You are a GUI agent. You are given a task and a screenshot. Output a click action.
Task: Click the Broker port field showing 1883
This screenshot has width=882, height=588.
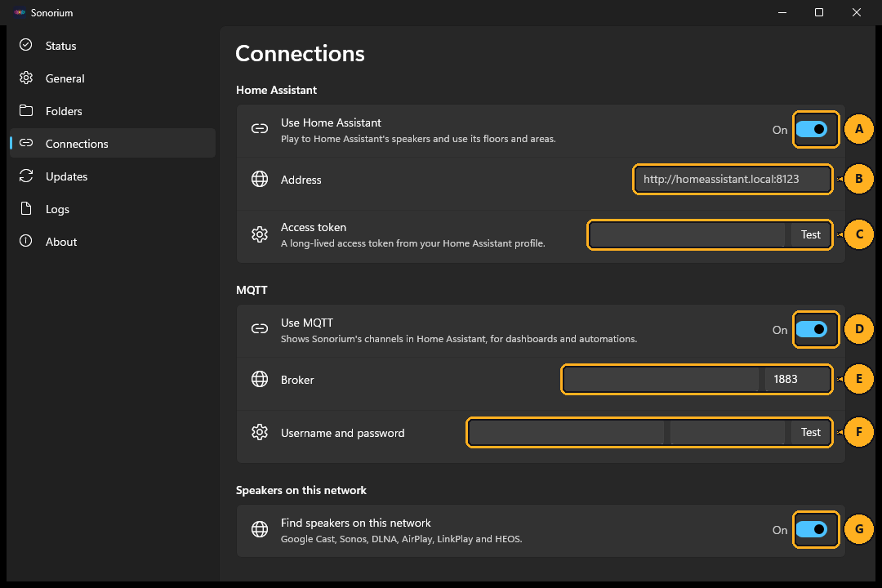(x=798, y=379)
